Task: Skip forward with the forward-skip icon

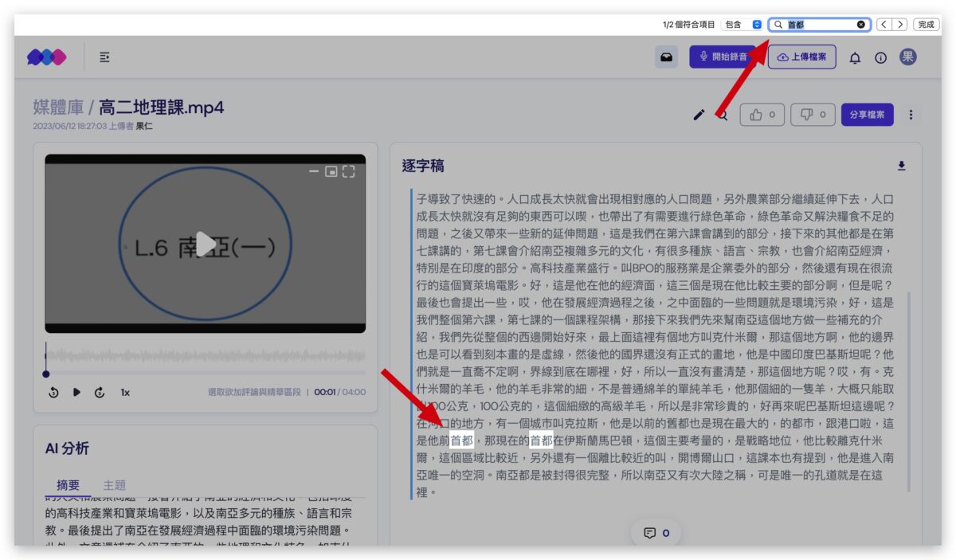Action: 100,392
